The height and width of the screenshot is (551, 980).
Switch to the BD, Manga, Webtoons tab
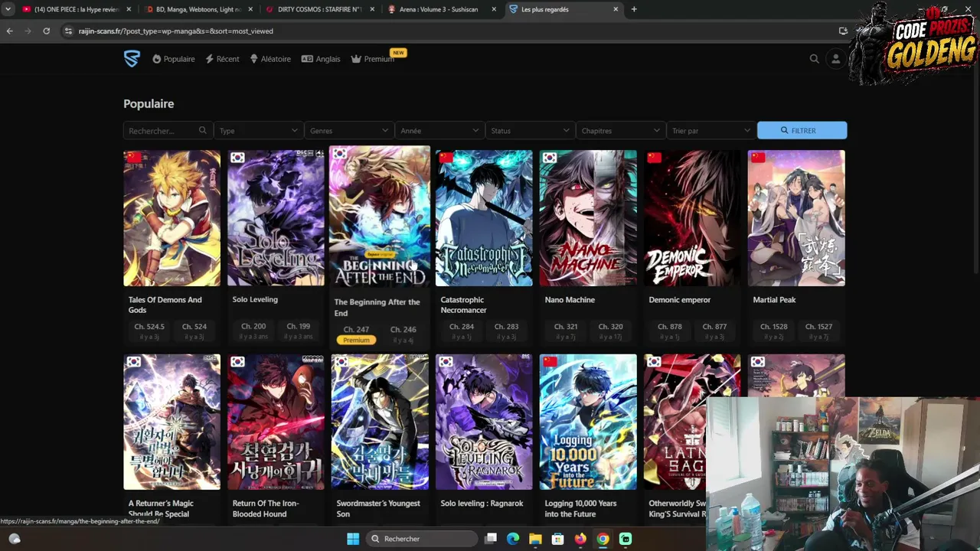[x=199, y=9]
